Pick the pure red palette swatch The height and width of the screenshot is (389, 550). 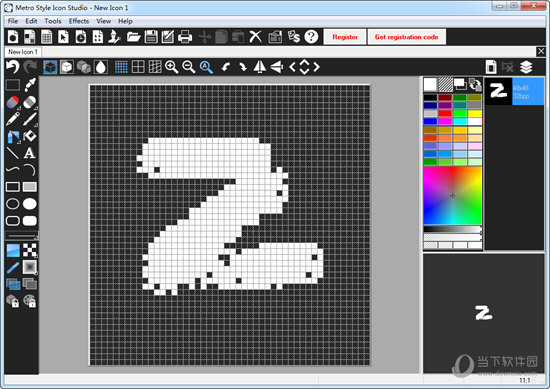tap(445, 113)
